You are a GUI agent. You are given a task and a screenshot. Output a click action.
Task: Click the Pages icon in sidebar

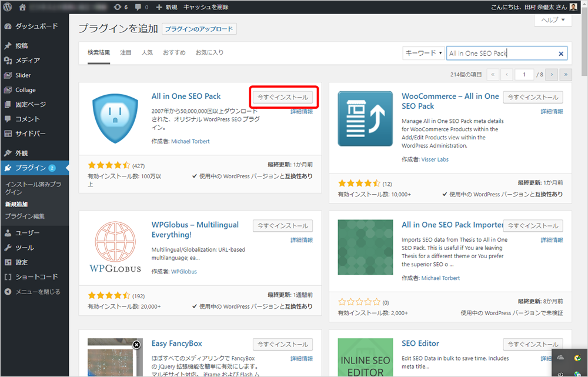(8, 104)
